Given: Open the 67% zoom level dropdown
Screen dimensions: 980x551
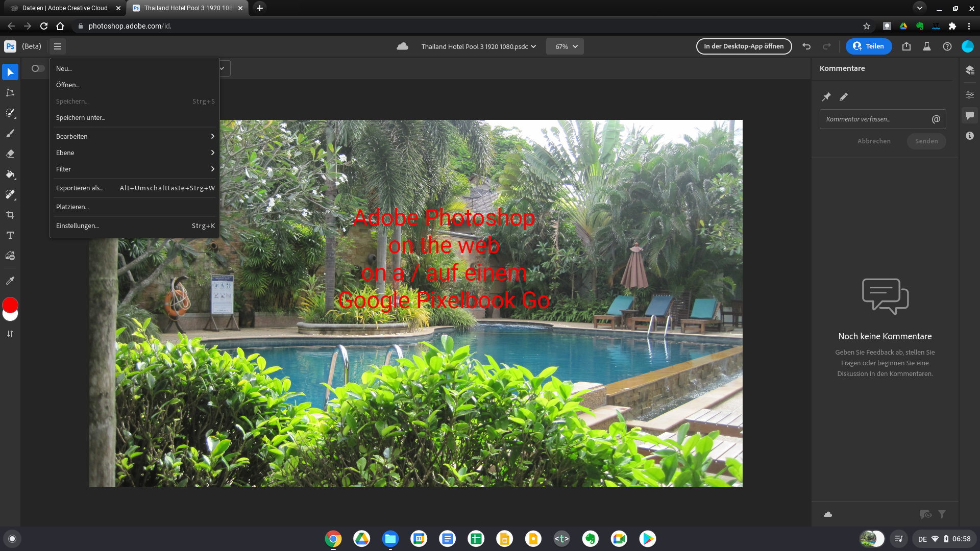Looking at the screenshot, I should (565, 46).
